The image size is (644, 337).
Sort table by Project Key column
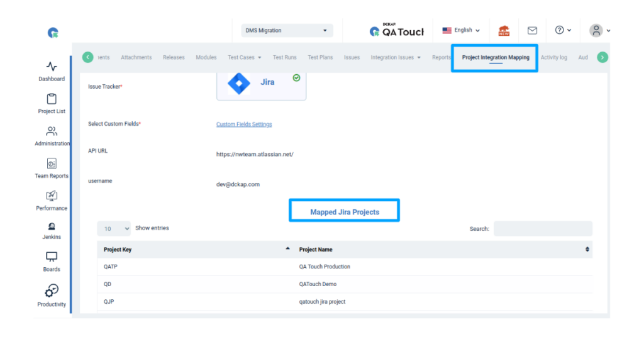118,250
